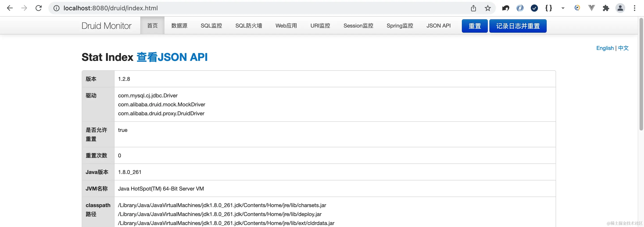The width and height of the screenshot is (644, 227).
Task: Click the JVM名称 row label
Action: tap(96, 188)
